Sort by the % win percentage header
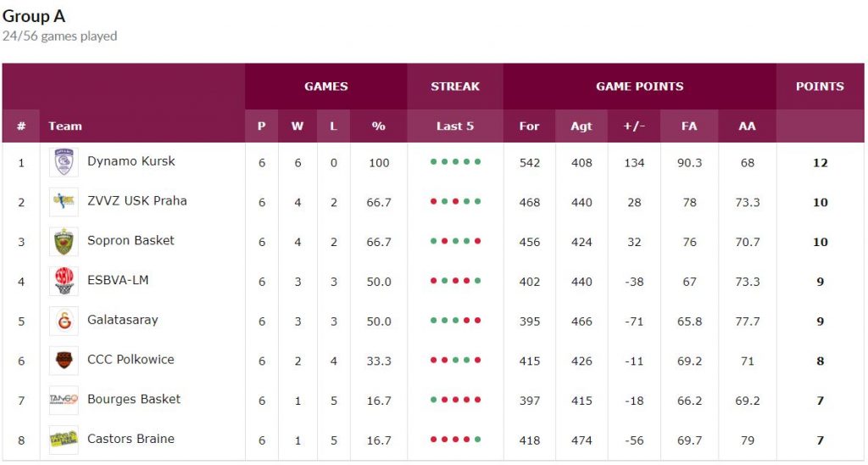Image resolution: width=868 pixels, height=465 pixels. click(378, 126)
